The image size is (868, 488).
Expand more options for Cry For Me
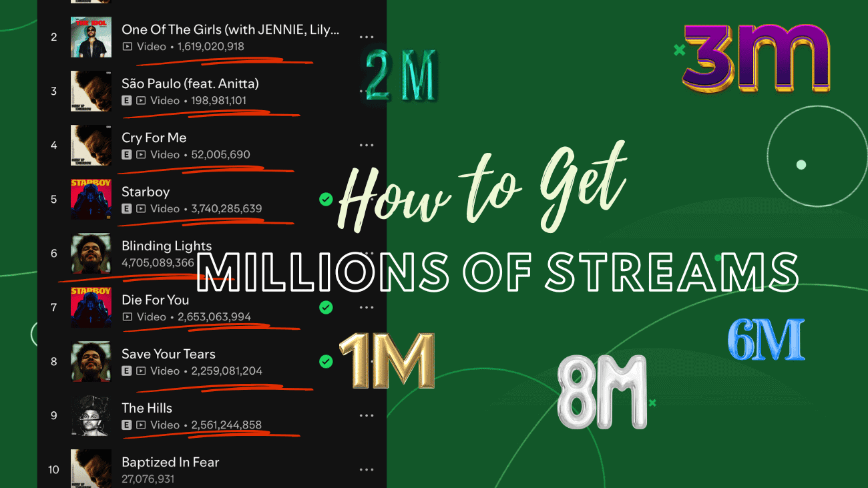pos(367,146)
